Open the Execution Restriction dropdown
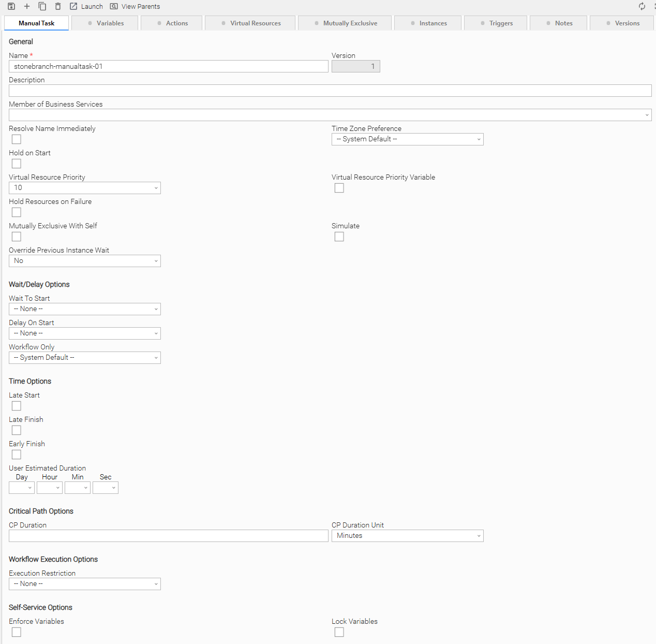 pos(85,584)
